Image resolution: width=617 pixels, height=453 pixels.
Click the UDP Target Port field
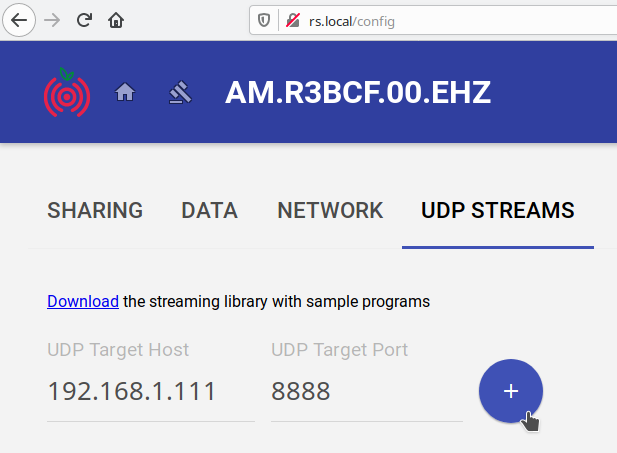click(367, 391)
